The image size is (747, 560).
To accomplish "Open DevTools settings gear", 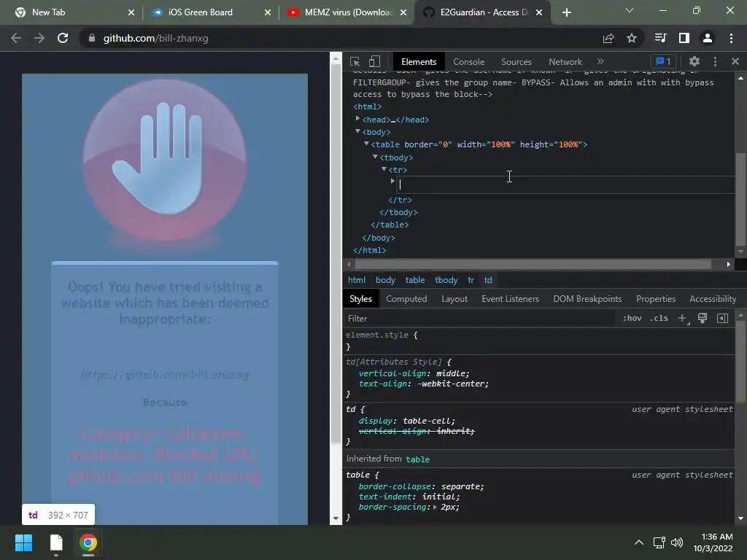I will (x=694, y=61).
